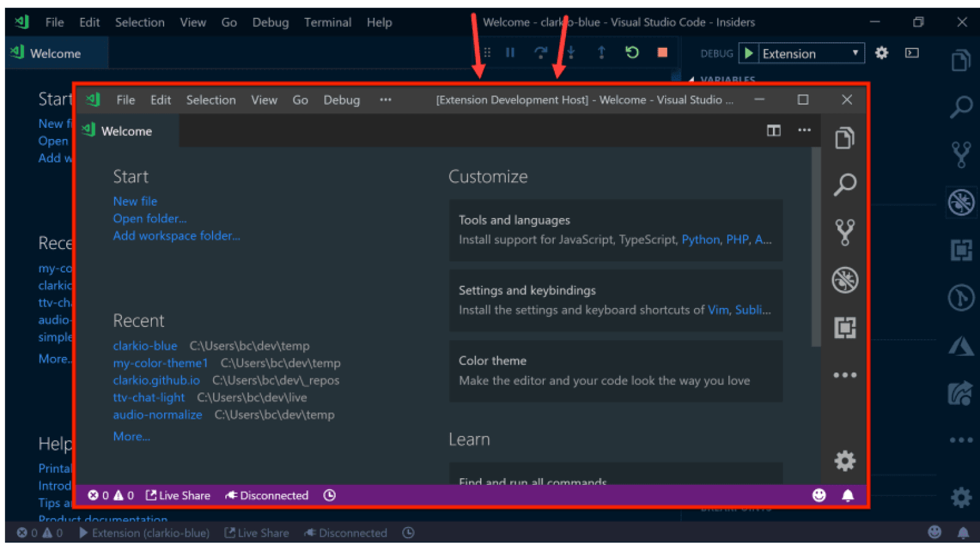
Task: Click feedback smiley in purple status bar
Action: point(819,495)
